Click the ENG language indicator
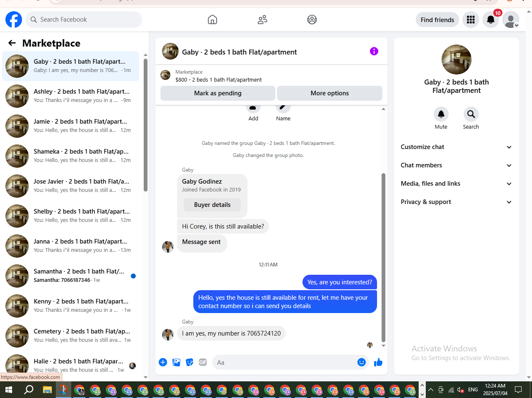Viewport: 532px width, 398px height. click(x=473, y=390)
